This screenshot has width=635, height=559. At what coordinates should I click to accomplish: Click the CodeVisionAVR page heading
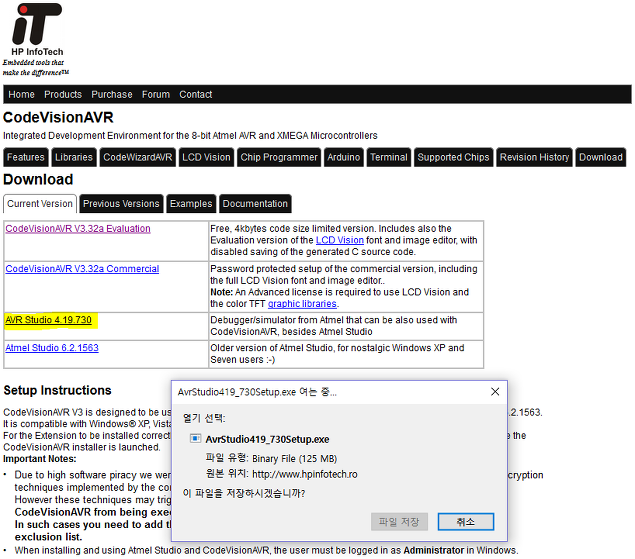[x=58, y=117]
